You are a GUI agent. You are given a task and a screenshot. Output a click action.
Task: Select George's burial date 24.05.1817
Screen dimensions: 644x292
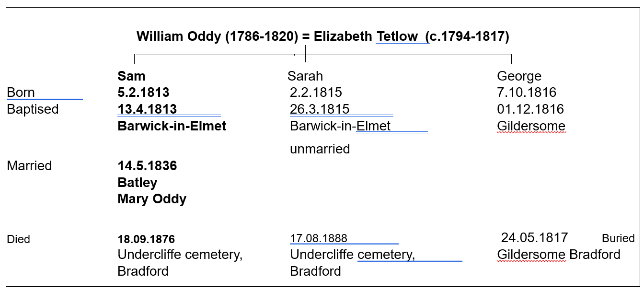point(534,238)
